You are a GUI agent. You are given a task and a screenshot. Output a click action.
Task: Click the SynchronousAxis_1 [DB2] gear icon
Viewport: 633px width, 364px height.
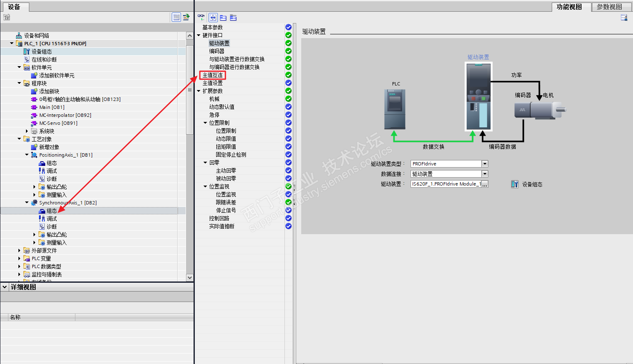[34, 203]
